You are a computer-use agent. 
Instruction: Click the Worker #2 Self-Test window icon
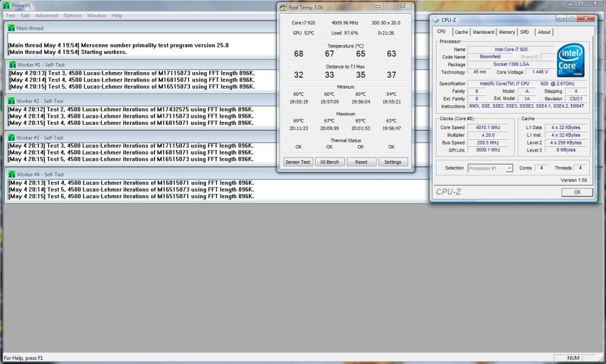(11, 101)
